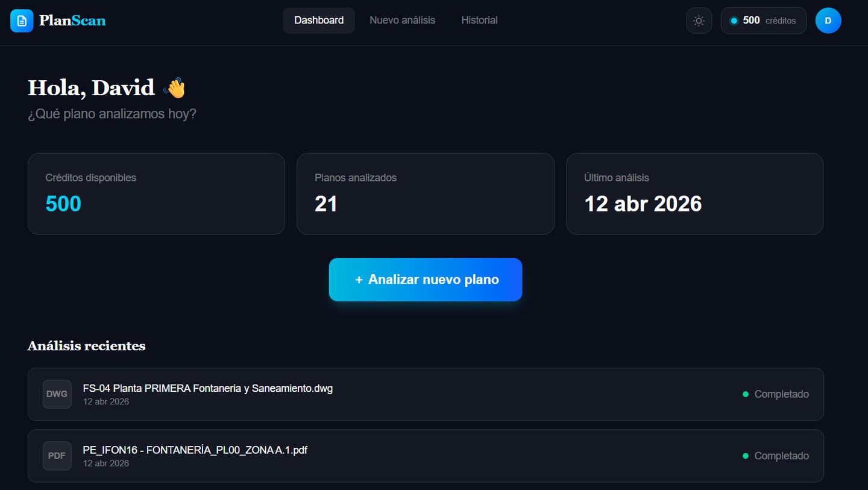This screenshot has width=868, height=490.
Task: Click the green Completado status dot for DWG file
Action: (746, 394)
